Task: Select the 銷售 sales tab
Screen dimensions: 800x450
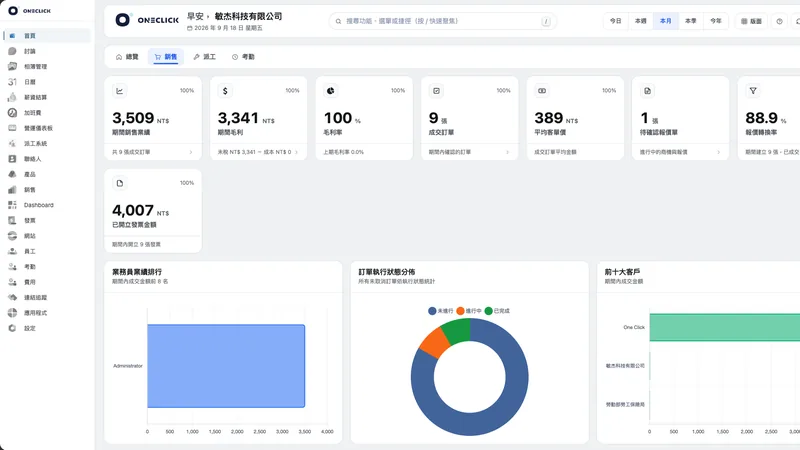Action: click(166, 57)
